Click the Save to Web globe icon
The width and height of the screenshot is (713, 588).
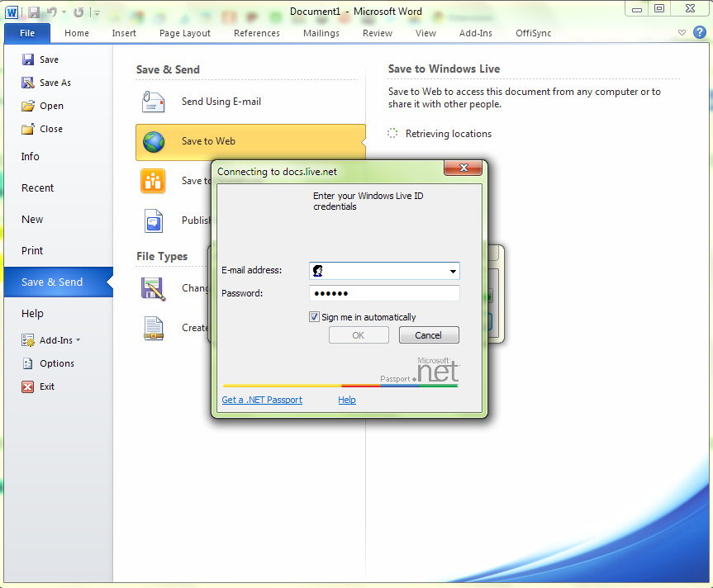[x=154, y=142]
